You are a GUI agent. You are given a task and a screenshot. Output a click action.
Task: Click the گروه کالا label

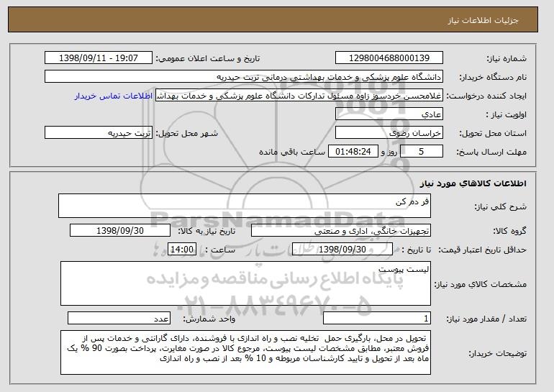coord(510,231)
